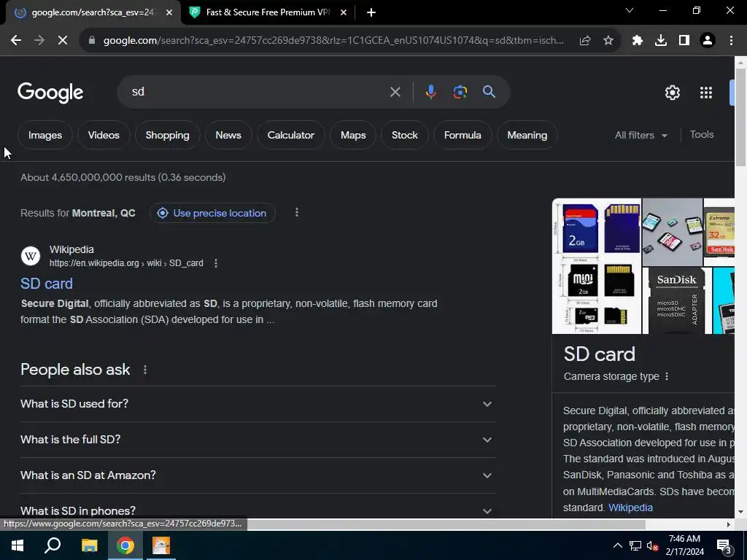Click the site lock icon in address bar
This screenshot has width=747, height=560.
coord(92,41)
